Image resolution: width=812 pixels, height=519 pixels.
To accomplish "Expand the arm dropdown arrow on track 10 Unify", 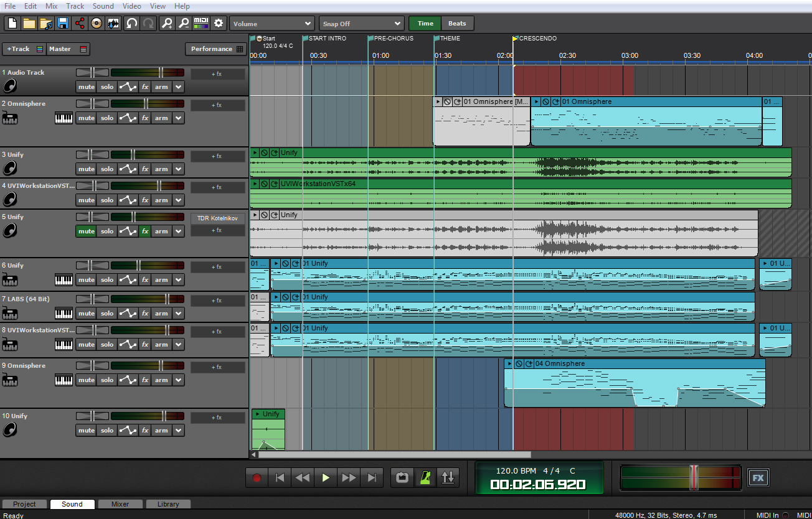I will (179, 431).
